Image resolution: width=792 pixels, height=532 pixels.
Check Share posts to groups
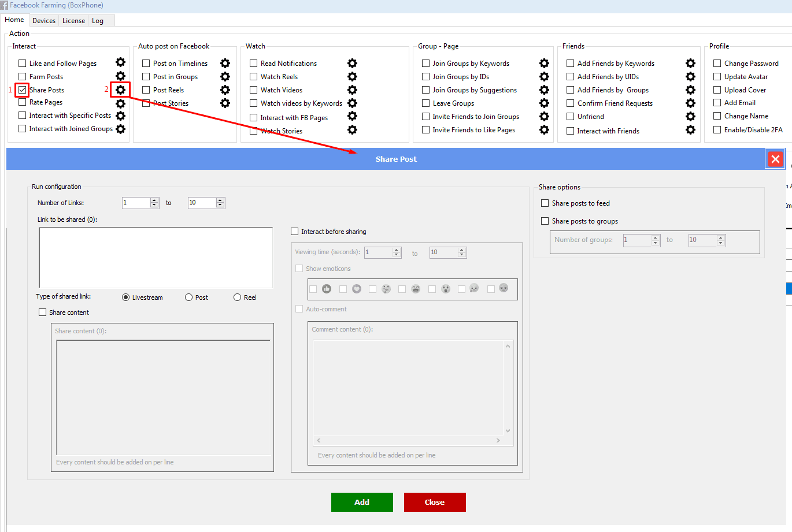coord(545,221)
